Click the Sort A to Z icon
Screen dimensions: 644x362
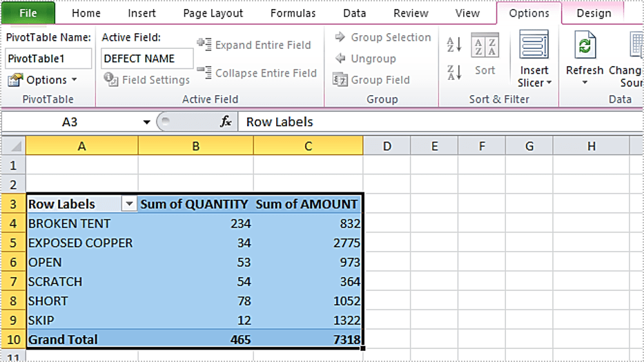point(454,45)
